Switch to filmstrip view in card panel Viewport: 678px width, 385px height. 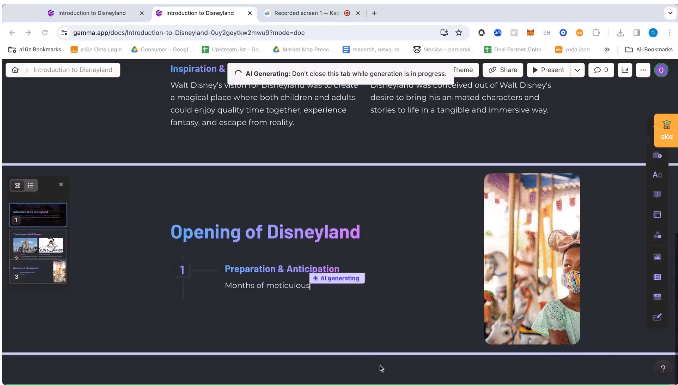tap(17, 186)
